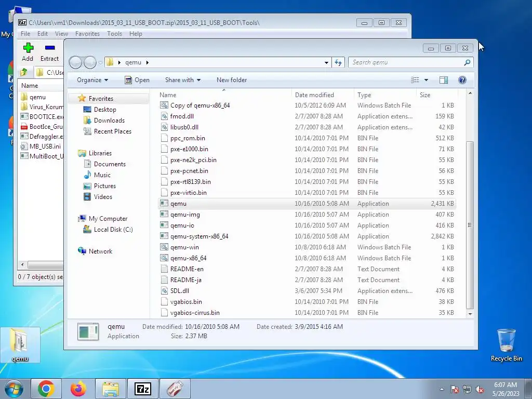
Task: Click the breadcrumb arrow after qemu
Action: pyautogui.click(x=147, y=62)
